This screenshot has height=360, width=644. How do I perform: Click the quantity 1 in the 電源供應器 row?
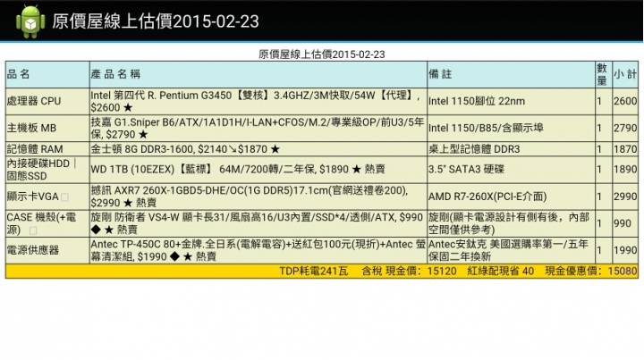604,250
